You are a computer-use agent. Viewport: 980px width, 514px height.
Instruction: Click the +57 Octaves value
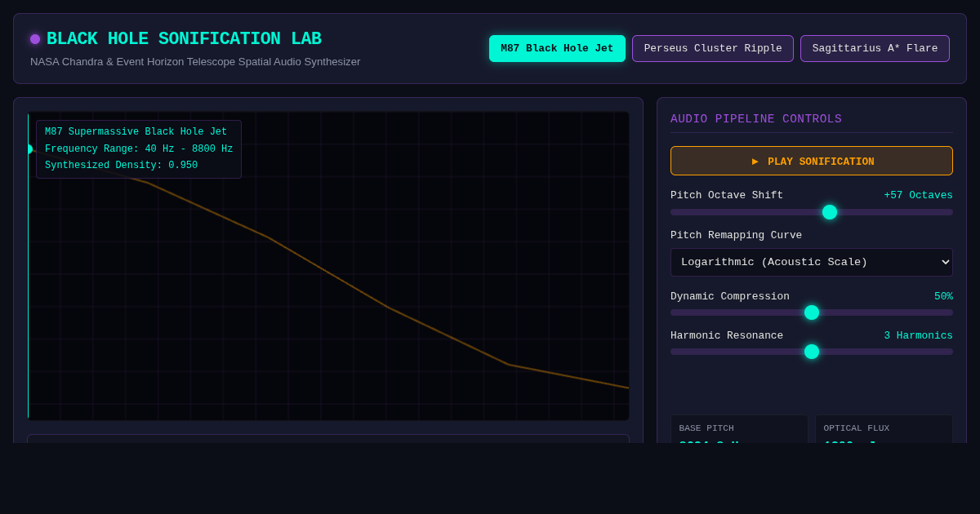tap(918, 196)
